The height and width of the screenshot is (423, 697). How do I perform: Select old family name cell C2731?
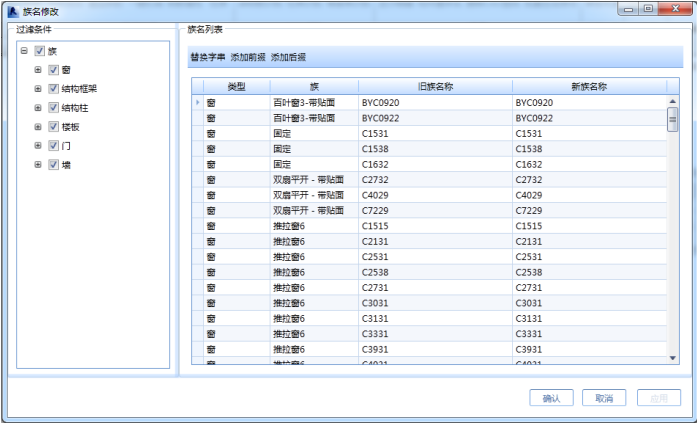435,287
